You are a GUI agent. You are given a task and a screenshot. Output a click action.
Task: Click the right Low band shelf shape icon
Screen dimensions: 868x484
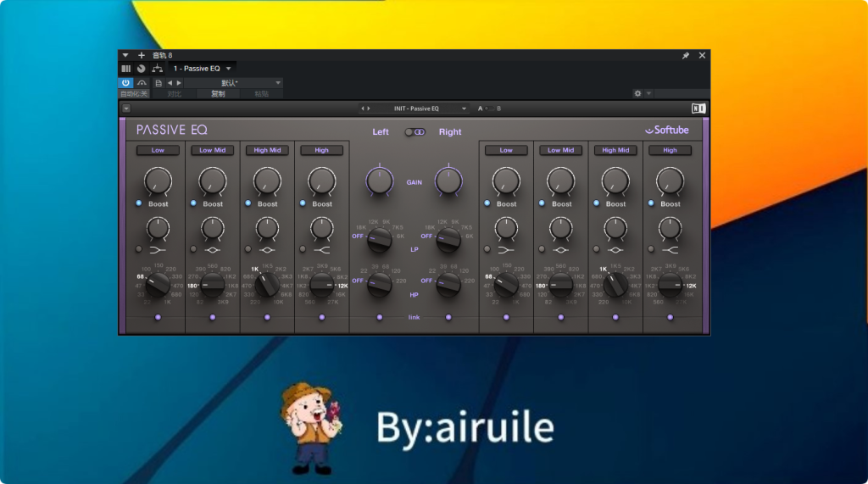pyautogui.click(x=506, y=250)
